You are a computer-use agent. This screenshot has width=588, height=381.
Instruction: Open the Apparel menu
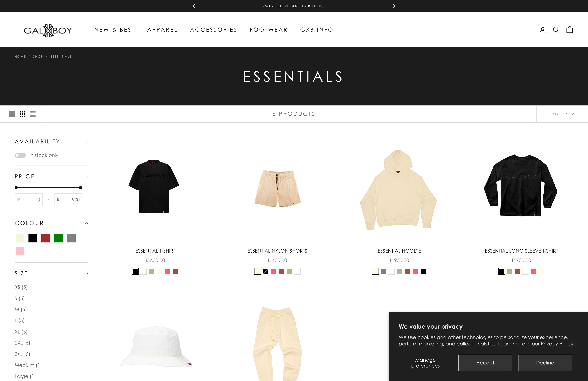pos(162,30)
